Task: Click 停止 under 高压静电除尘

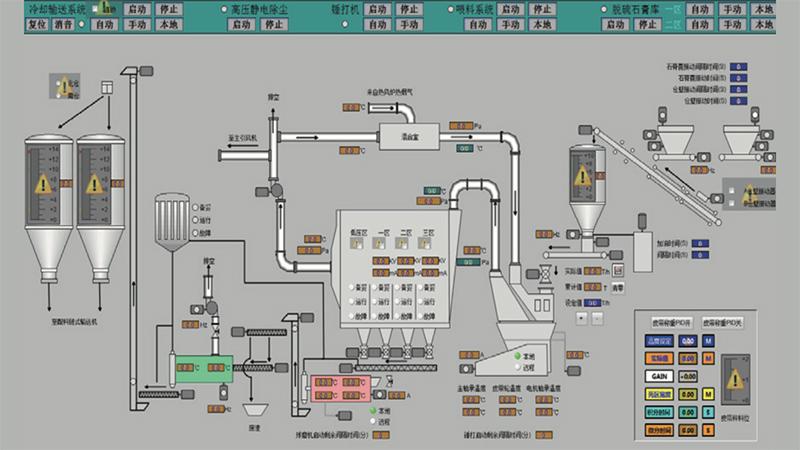Action: click(x=273, y=24)
